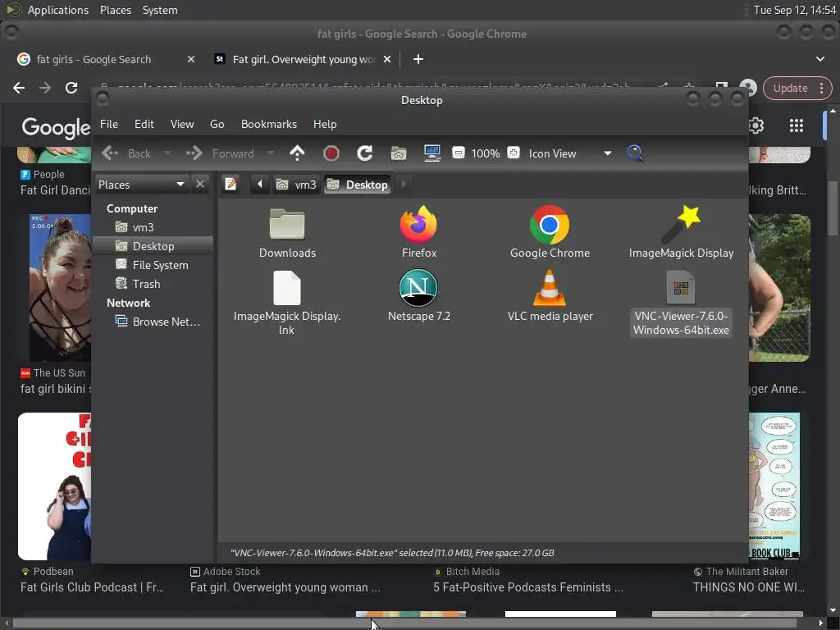
Task: Select the Google Chrome launcher icon
Action: tap(549, 225)
